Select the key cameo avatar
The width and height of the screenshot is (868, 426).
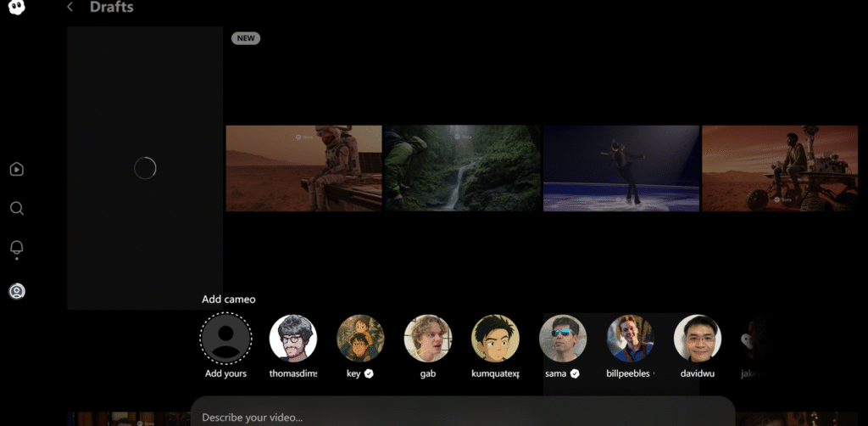point(360,338)
